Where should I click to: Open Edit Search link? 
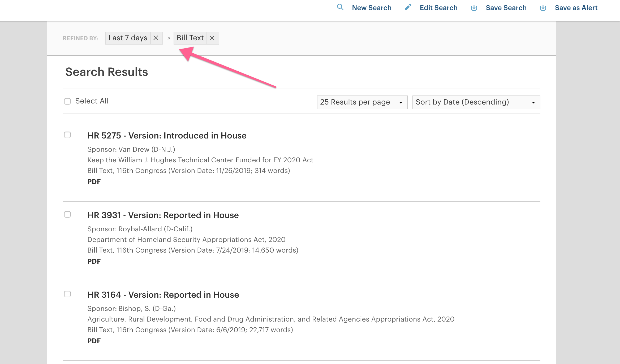pyautogui.click(x=438, y=8)
